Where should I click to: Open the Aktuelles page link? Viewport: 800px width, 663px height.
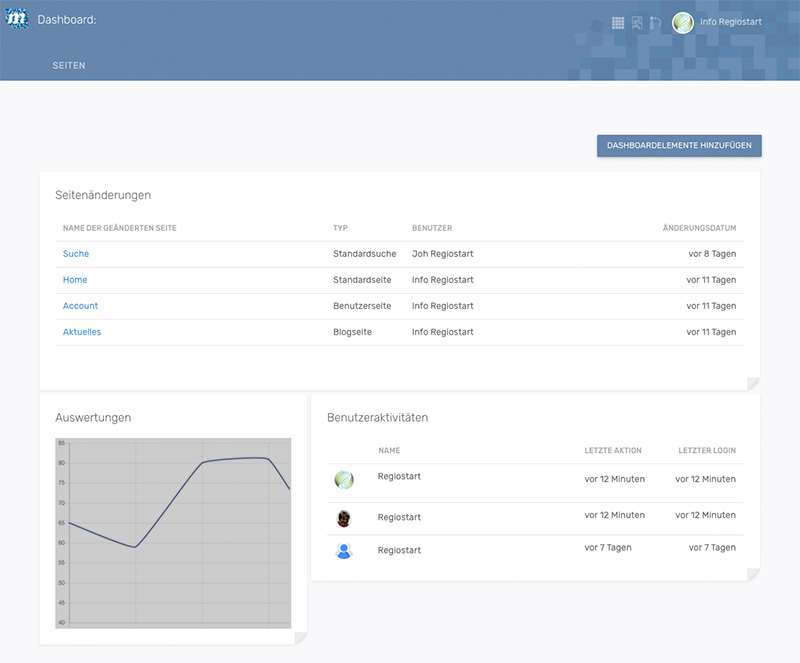pyautogui.click(x=82, y=332)
